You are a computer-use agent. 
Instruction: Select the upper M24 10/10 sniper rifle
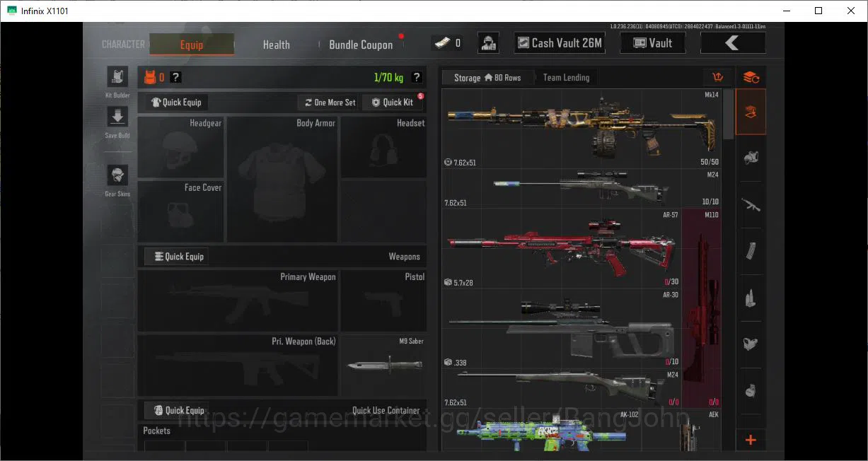click(581, 188)
